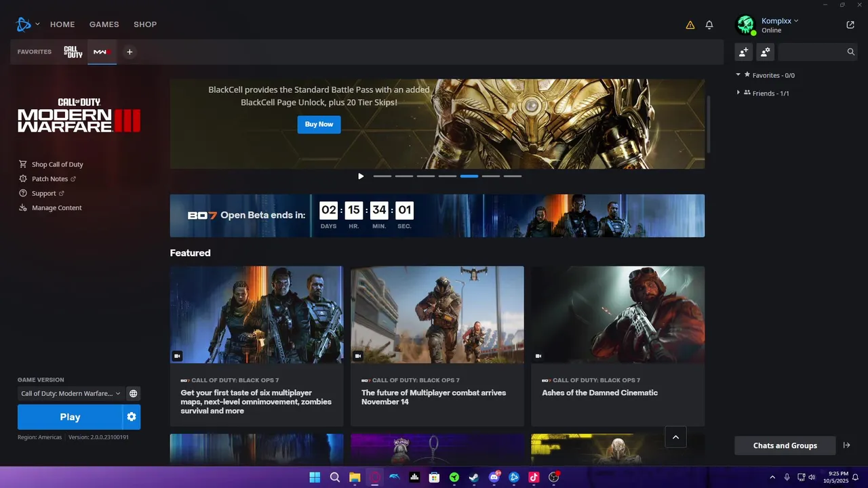Open Chats and Groups
868x488 pixels.
[785, 445]
